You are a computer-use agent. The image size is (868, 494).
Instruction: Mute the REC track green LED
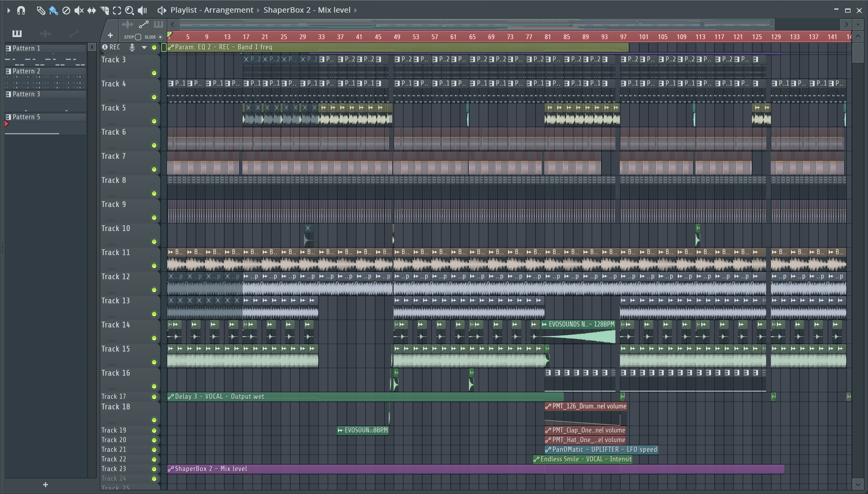pos(154,48)
